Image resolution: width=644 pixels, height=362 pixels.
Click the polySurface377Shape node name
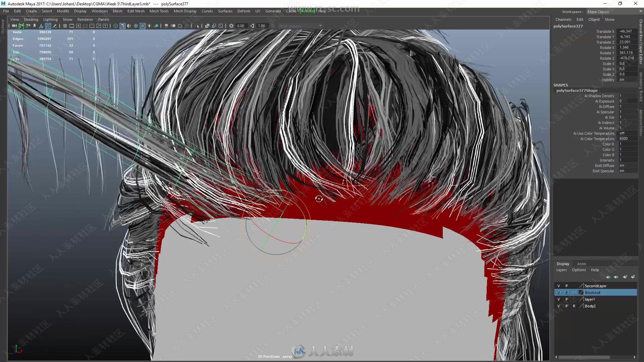point(577,90)
